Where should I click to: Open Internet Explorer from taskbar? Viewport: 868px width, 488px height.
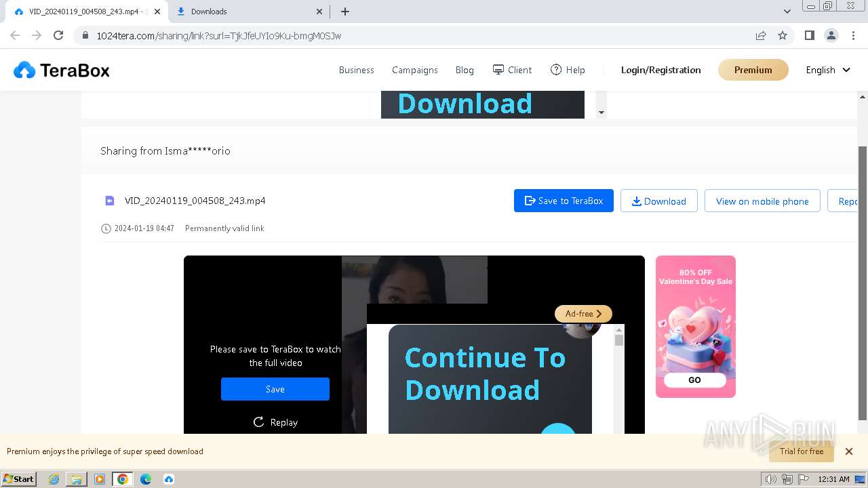click(x=54, y=479)
